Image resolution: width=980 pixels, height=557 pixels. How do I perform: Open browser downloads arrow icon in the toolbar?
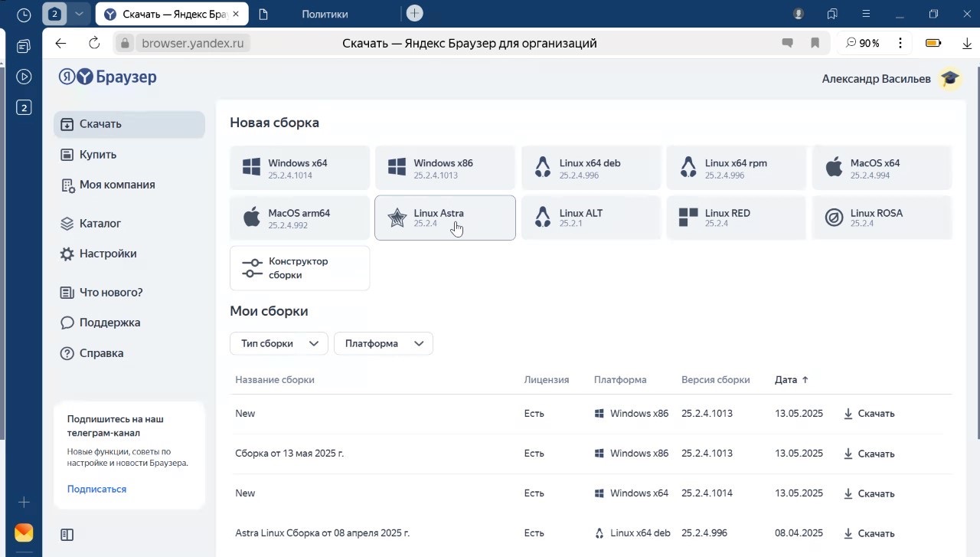[x=967, y=44]
